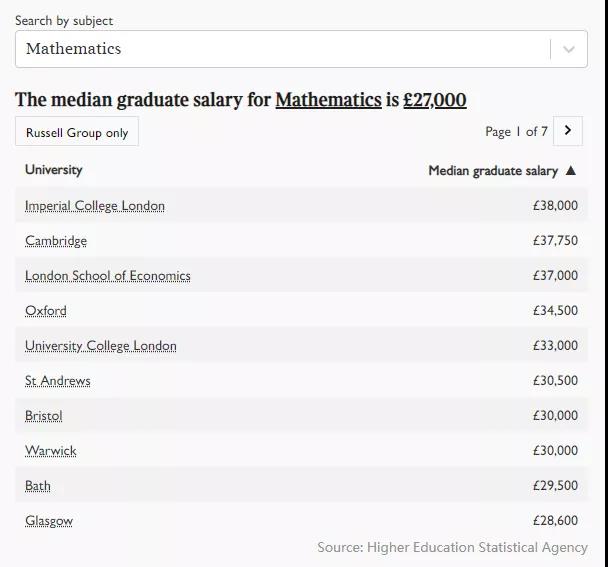This screenshot has height=567, width=608.
Task: Open the Oxford university link
Action: 46,311
